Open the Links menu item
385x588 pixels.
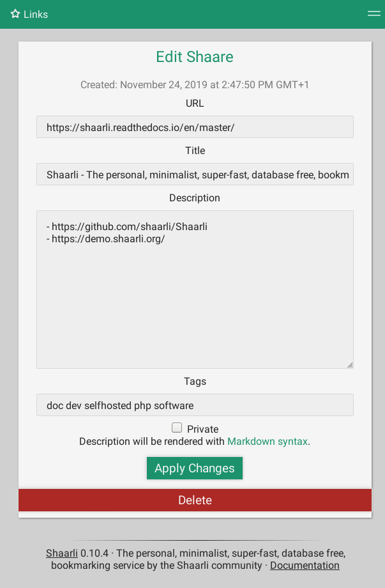pyautogui.click(x=36, y=14)
